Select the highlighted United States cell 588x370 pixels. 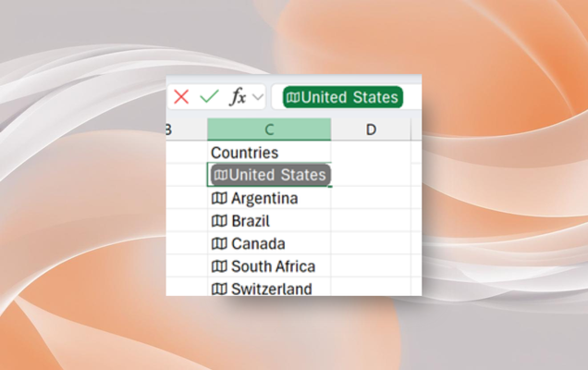pyautogui.click(x=270, y=175)
